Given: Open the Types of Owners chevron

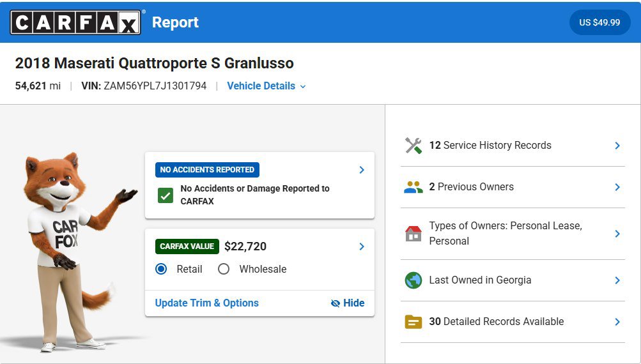Looking at the screenshot, I should pyautogui.click(x=617, y=234).
